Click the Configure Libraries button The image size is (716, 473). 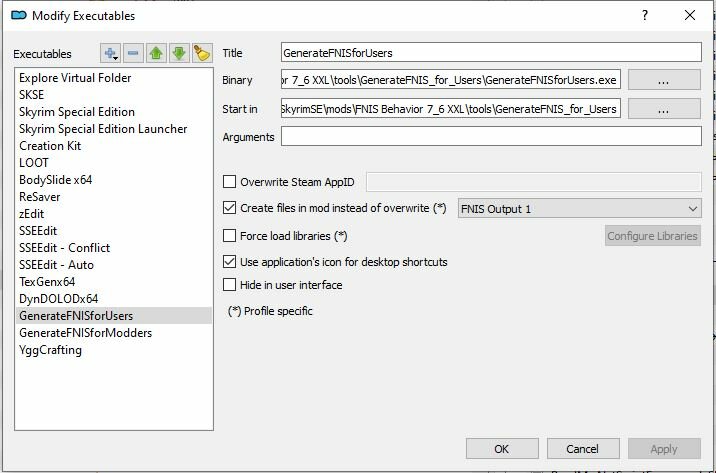(653, 236)
